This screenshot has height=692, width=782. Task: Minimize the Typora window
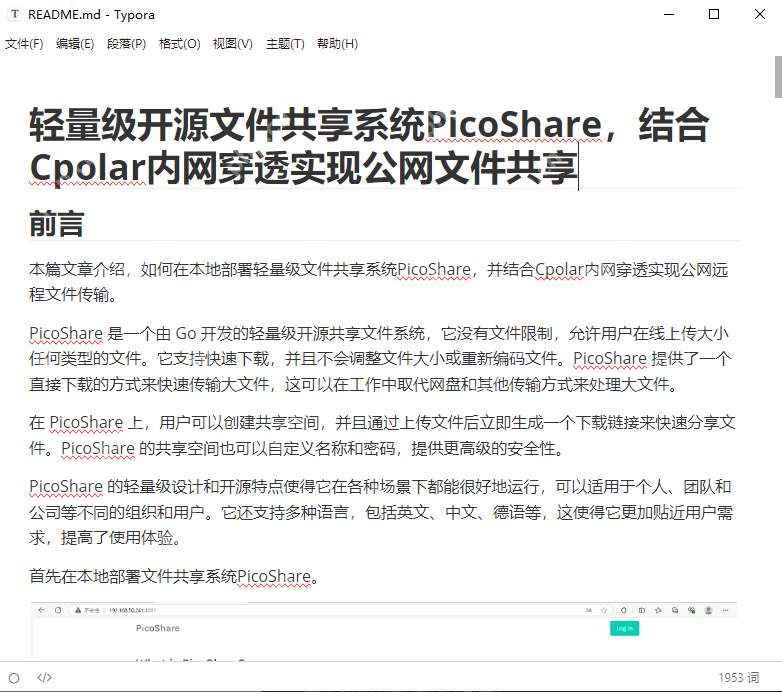pos(667,15)
